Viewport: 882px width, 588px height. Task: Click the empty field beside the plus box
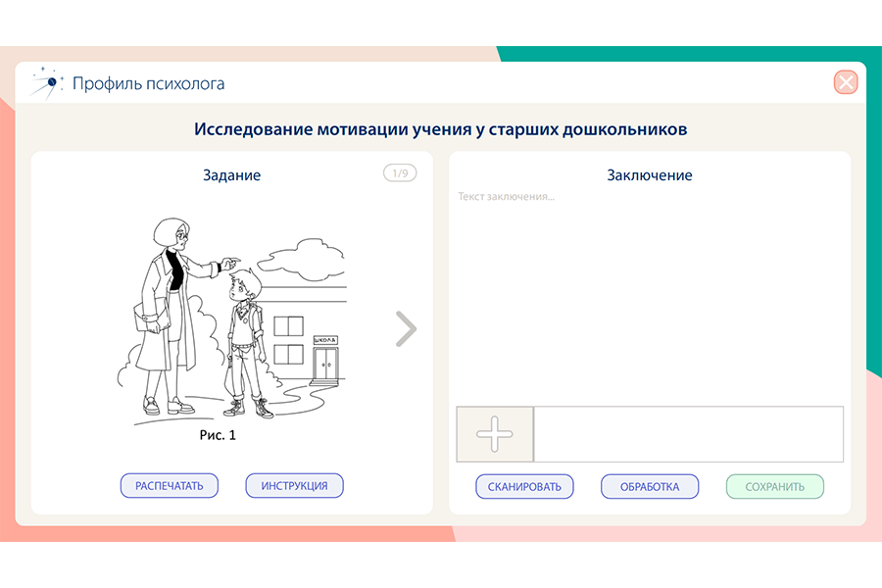coord(688,434)
